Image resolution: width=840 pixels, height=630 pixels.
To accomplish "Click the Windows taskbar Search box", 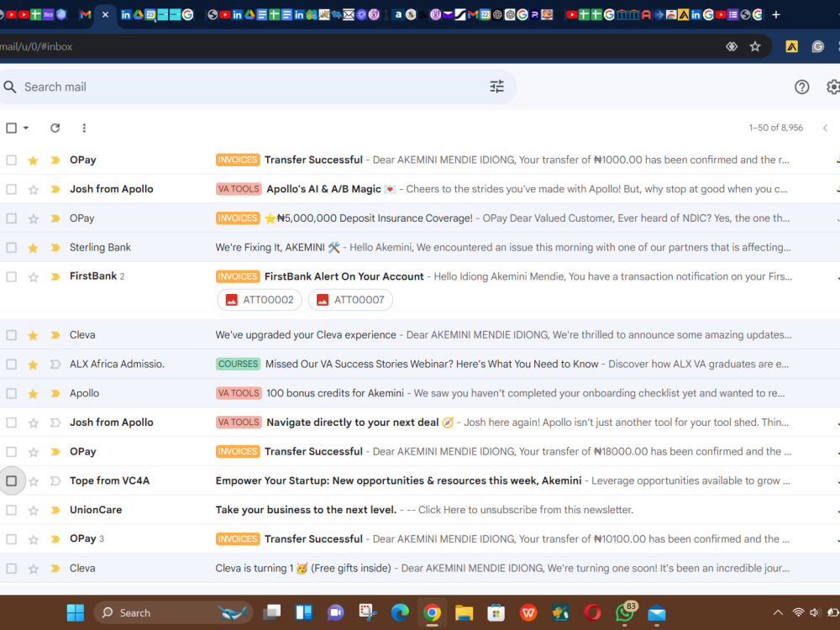I will pos(173,613).
